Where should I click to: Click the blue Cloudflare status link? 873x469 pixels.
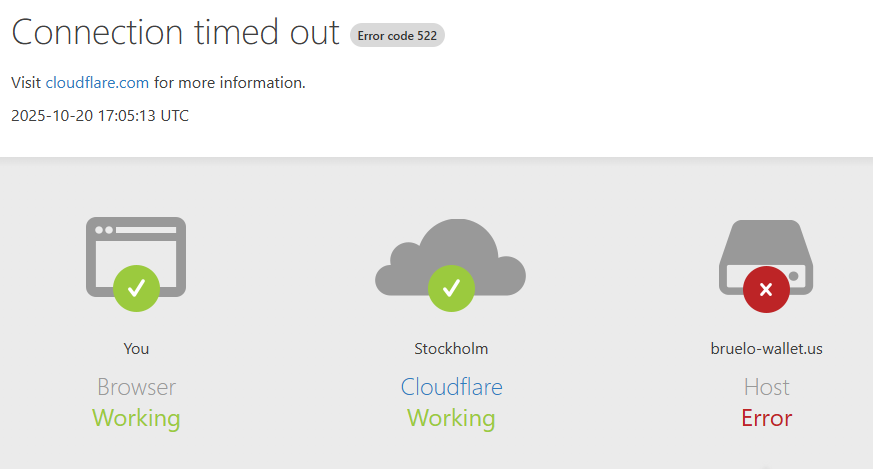[x=451, y=387]
